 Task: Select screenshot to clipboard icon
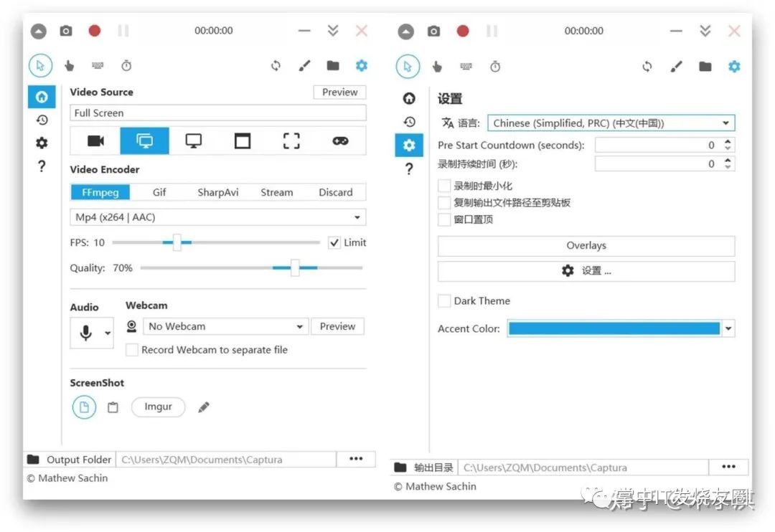coord(113,407)
